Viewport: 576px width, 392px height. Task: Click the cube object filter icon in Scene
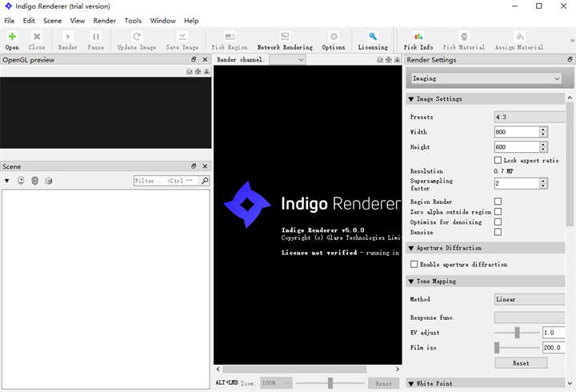[x=49, y=180]
